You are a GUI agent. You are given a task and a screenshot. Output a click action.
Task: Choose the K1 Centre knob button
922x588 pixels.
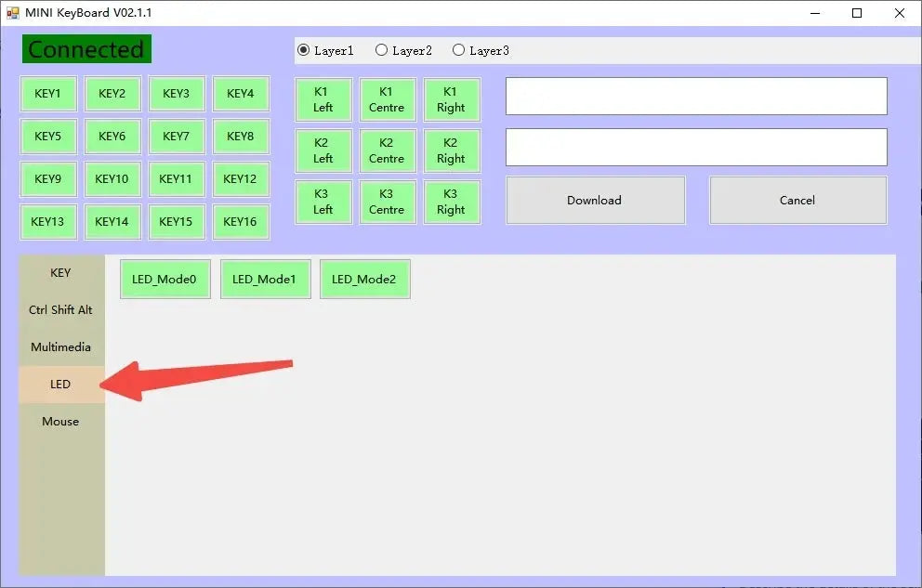[388, 100]
